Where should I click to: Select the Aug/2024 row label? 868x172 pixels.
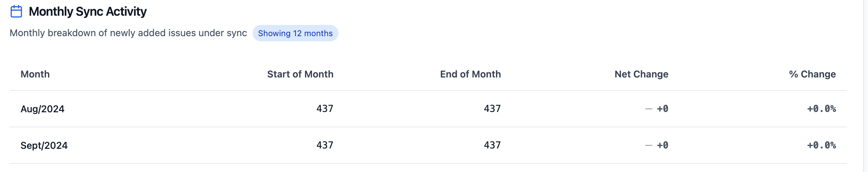pyautogui.click(x=43, y=109)
